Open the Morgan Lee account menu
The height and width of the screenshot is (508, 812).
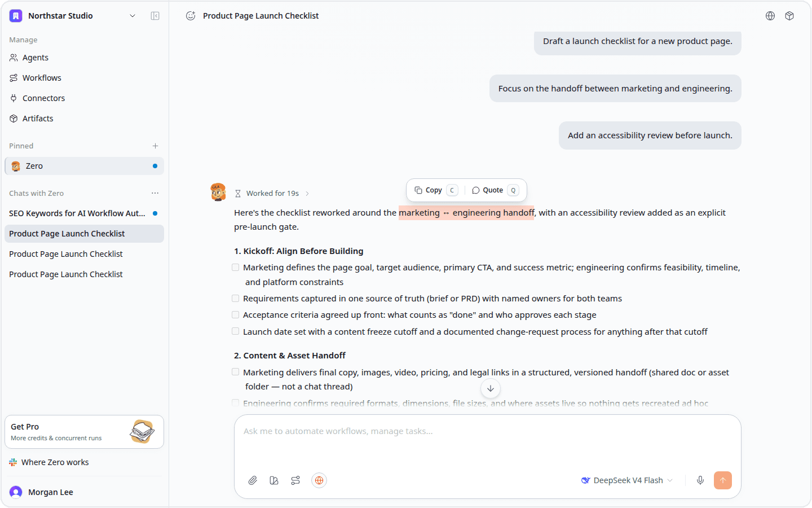coord(85,492)
